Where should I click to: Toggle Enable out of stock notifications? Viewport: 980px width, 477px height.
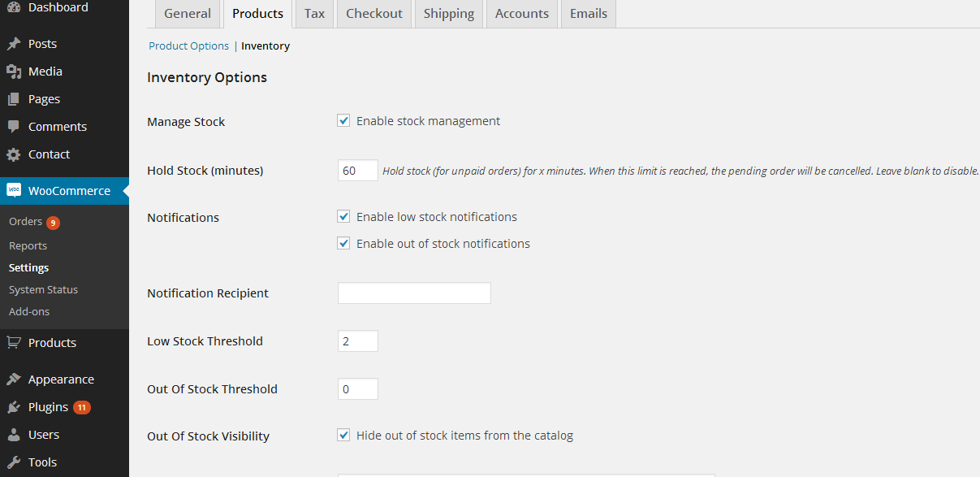click(343, 244)
